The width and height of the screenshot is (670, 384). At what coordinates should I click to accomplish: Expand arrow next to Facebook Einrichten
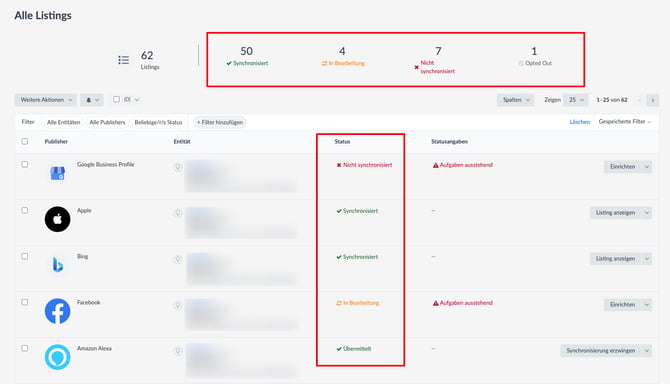tap(647, 305)
